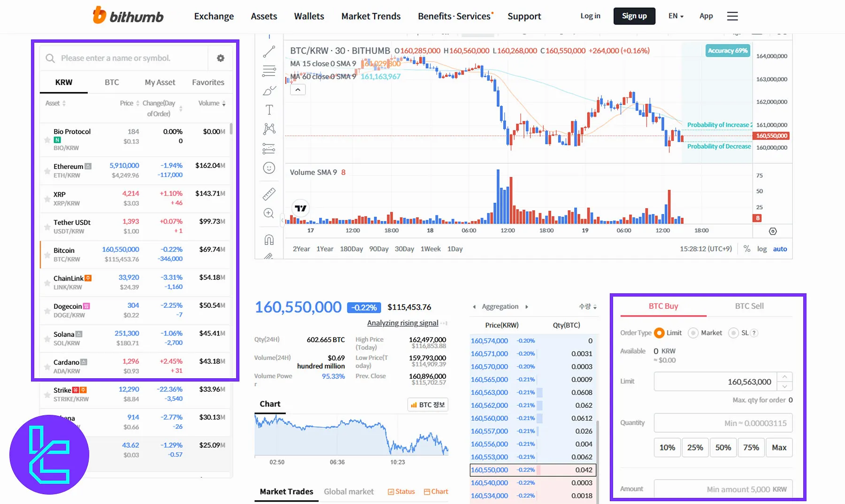Favorite star for Ethereum row
Image resolution: width=845 pixels, height=504 pixels.
click(x=47, y=171)
